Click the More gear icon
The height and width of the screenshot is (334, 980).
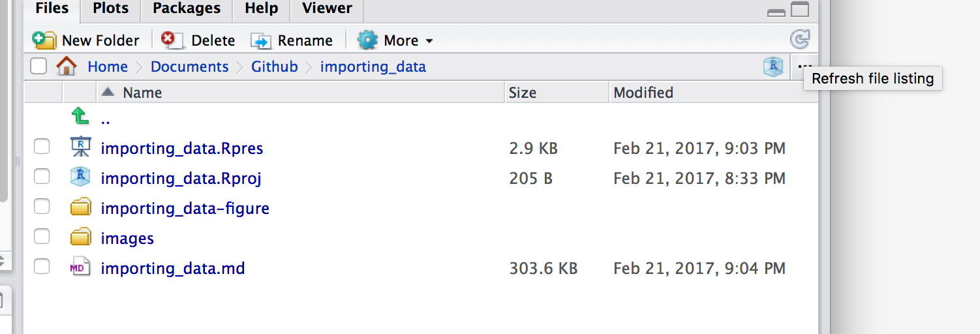pos(367,40)
